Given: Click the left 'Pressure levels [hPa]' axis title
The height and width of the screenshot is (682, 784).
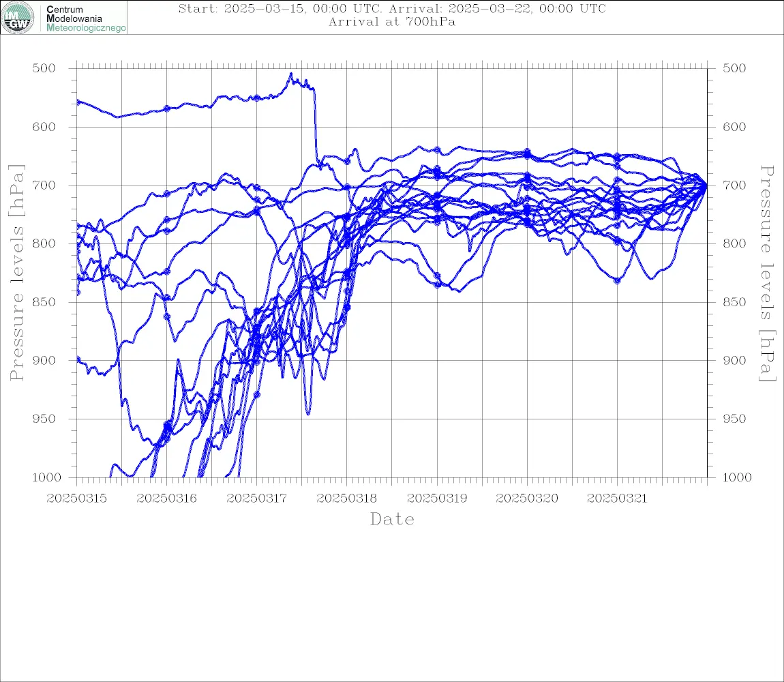Looking at the screenshot, I should 17,273.
